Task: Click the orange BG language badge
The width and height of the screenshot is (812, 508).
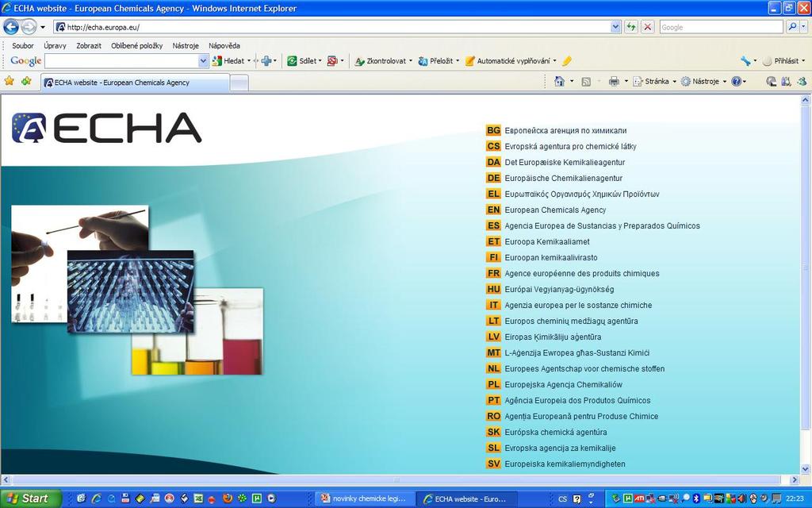Action: [x=493, y=131]
